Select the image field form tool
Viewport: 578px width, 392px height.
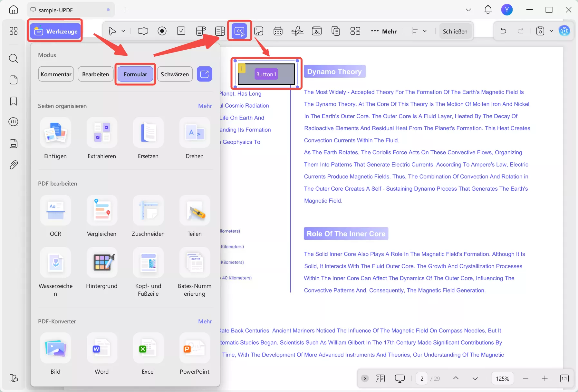[x=259, y=31]
